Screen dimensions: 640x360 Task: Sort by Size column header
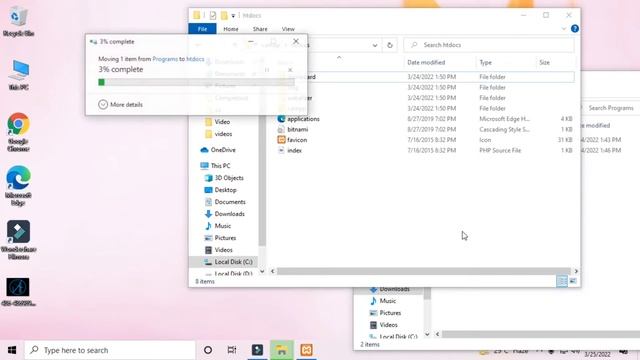tap(544, 62)
